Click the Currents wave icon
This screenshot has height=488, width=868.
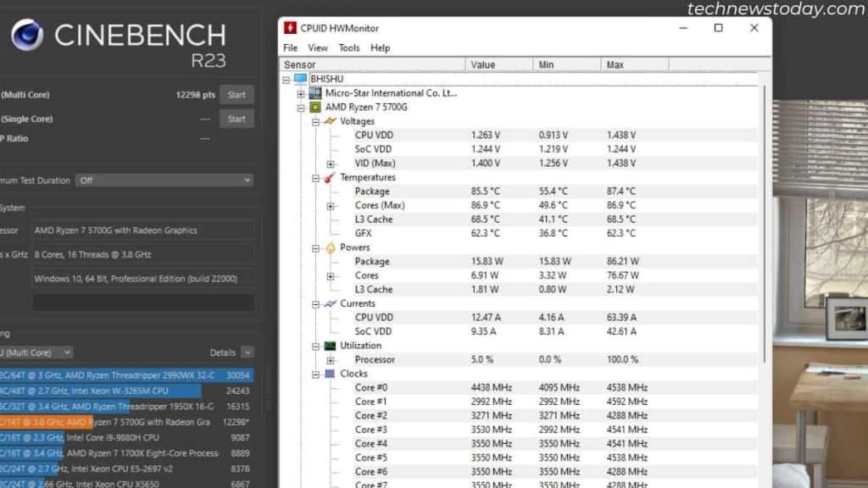point(331,304)
